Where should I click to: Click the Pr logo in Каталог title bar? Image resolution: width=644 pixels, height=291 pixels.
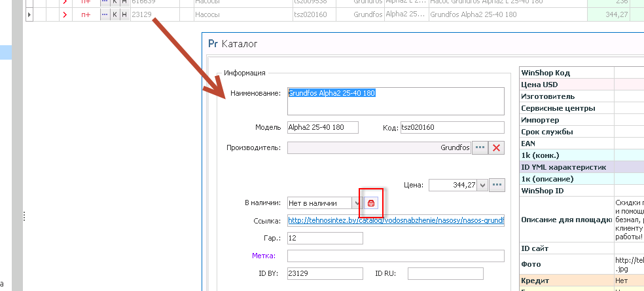(213, 43)
